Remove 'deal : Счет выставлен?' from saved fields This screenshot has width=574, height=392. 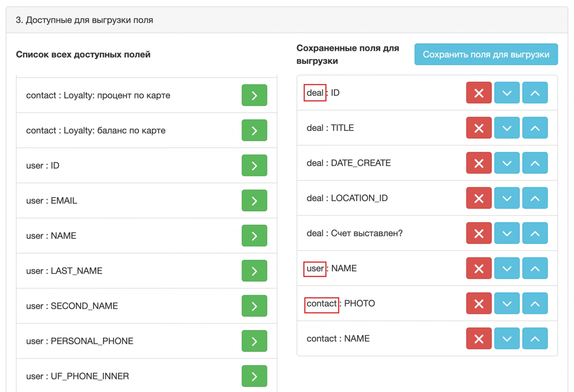tap(478, 233)
